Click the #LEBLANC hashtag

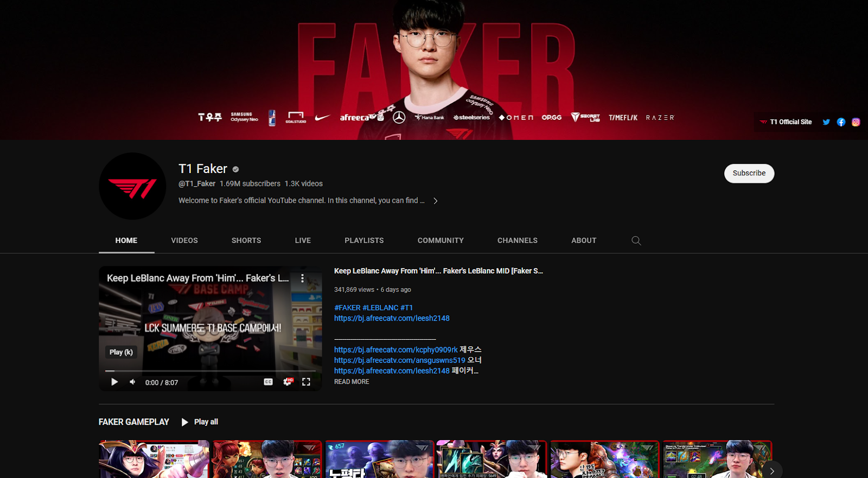pos(380,308)
